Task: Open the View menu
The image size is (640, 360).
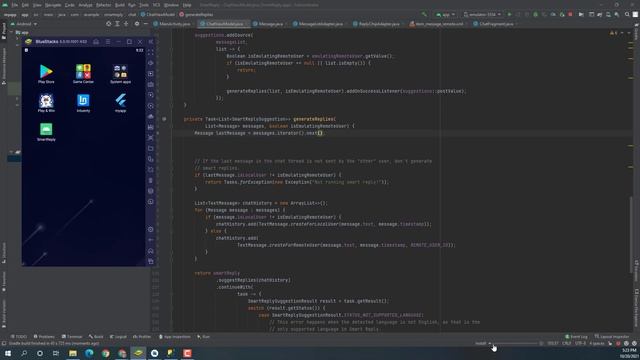Action: (x=37, y=5)
